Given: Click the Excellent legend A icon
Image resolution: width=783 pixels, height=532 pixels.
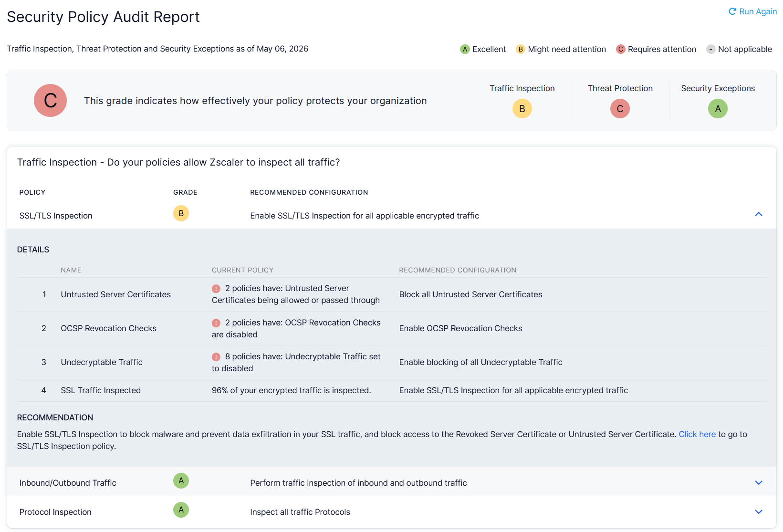Looking at the screenshot, I should (x=465, y=49).
